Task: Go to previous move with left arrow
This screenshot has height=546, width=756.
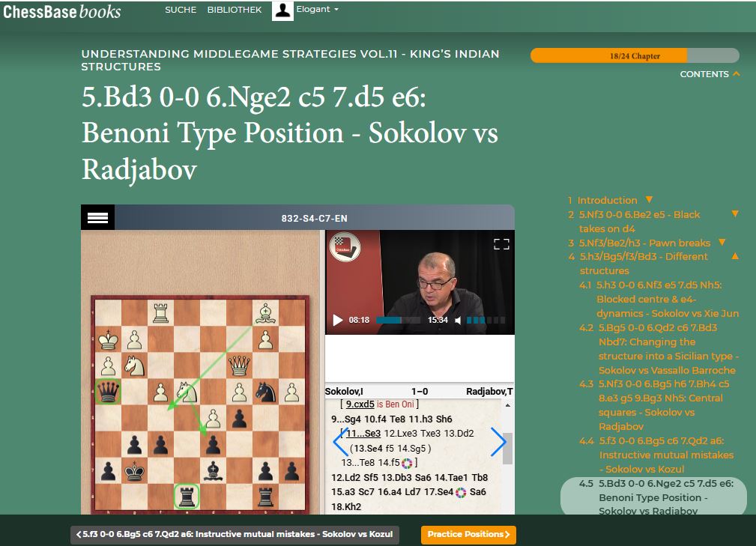Action: (x=340, y=442)
